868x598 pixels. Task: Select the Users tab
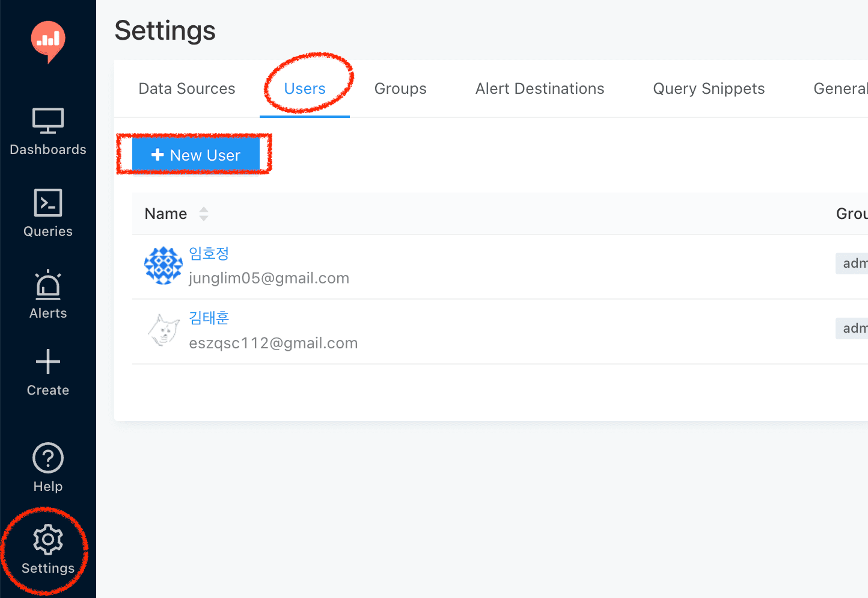pyautogui.click(x=305, y=88)
